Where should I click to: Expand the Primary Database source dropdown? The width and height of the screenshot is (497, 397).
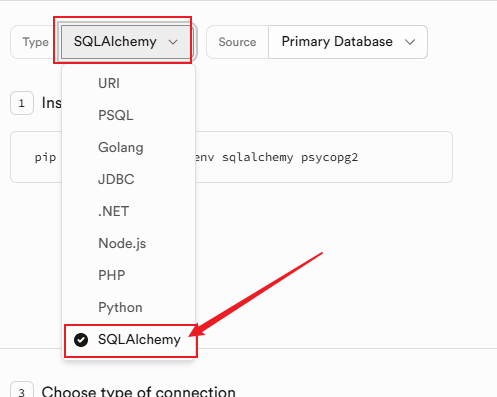[348, 42]
